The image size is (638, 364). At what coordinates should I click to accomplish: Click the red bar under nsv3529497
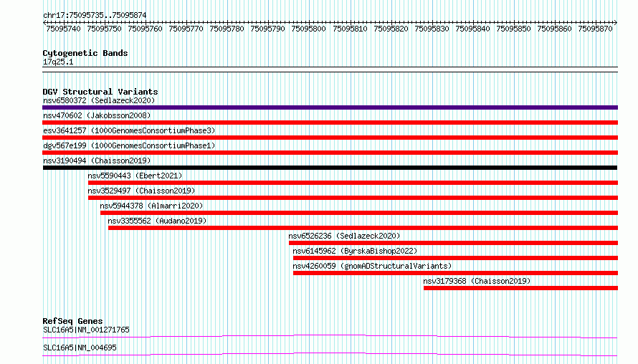pos(353,198)
